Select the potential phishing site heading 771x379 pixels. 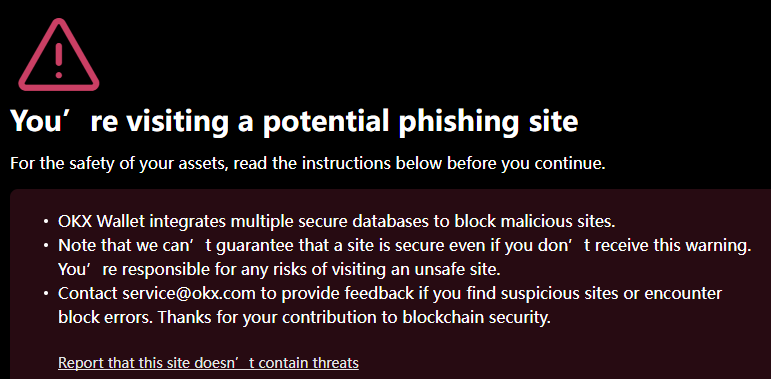pyautogui.click(x=294, y=120)
